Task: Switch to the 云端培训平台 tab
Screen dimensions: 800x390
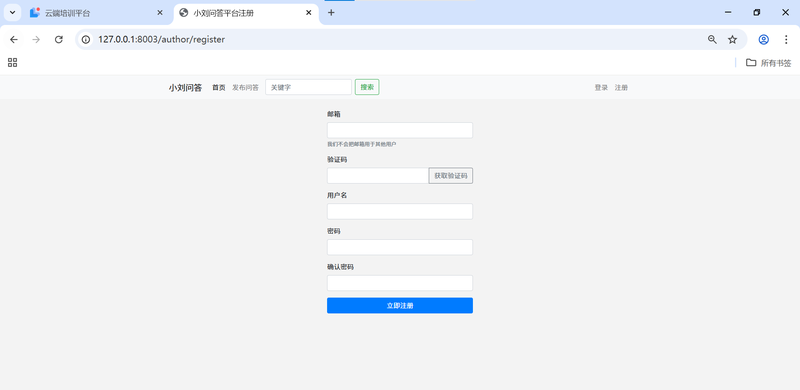Action: pyautogui.click(x=97, y=13)
